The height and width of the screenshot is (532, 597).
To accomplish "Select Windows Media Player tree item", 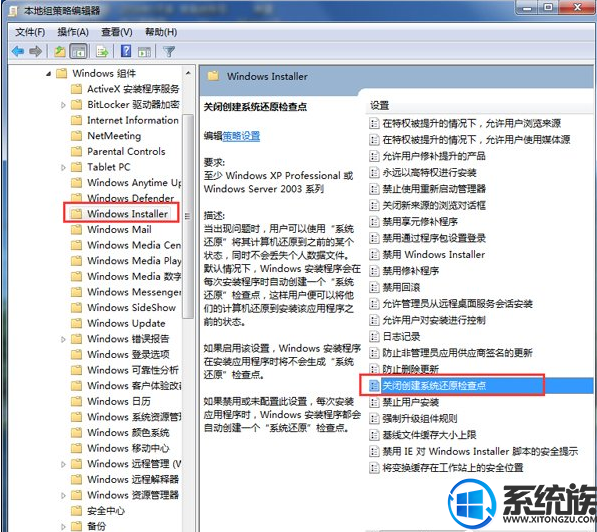I will pyautogui.click(x=134, y=260).
